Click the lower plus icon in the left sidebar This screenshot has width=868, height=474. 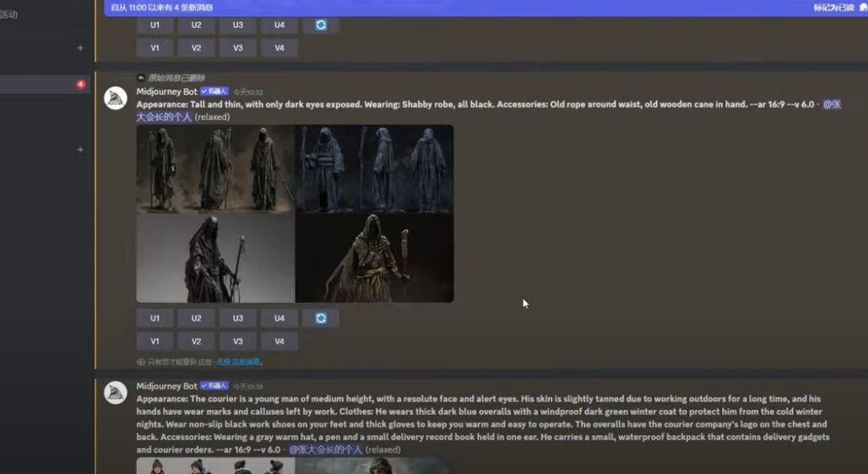80,150
